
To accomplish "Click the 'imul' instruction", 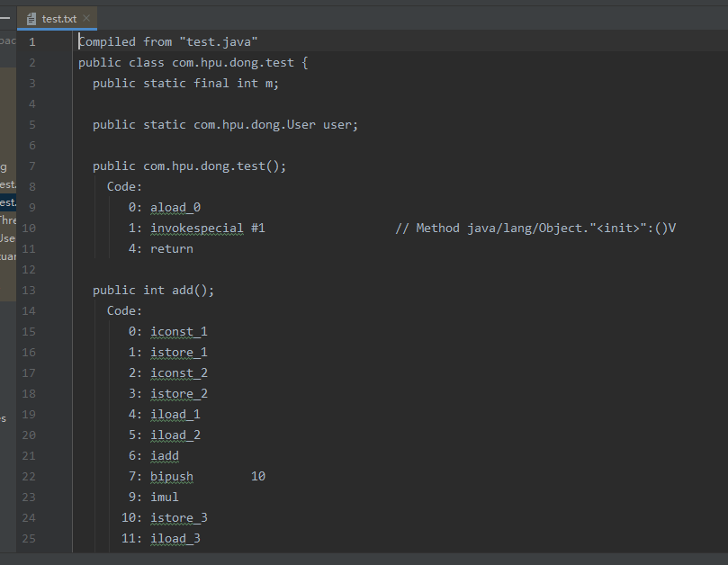I will click(x=165, y=498).
